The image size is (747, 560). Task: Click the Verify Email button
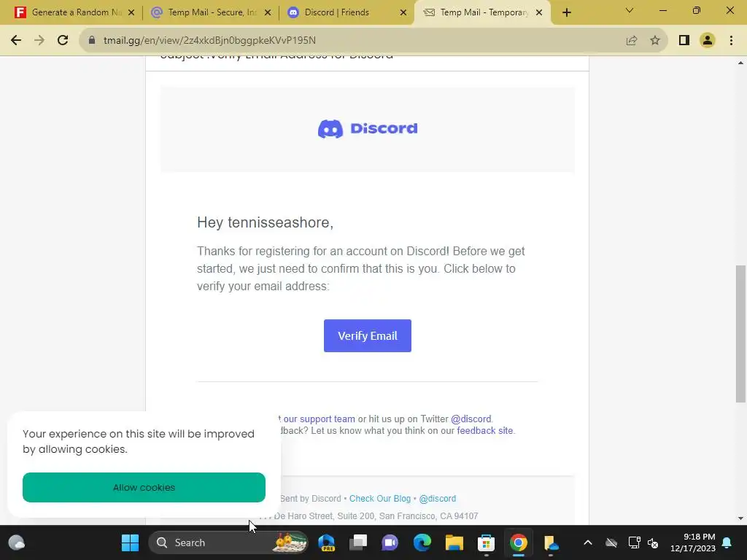[x=368, y=335]
